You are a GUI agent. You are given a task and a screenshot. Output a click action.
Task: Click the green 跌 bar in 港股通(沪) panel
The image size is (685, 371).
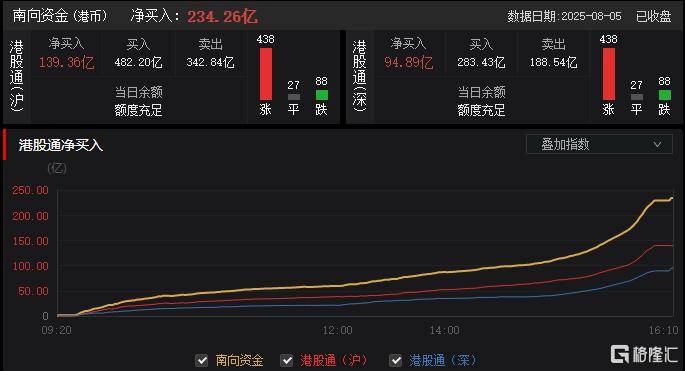(x=322, y=95)
